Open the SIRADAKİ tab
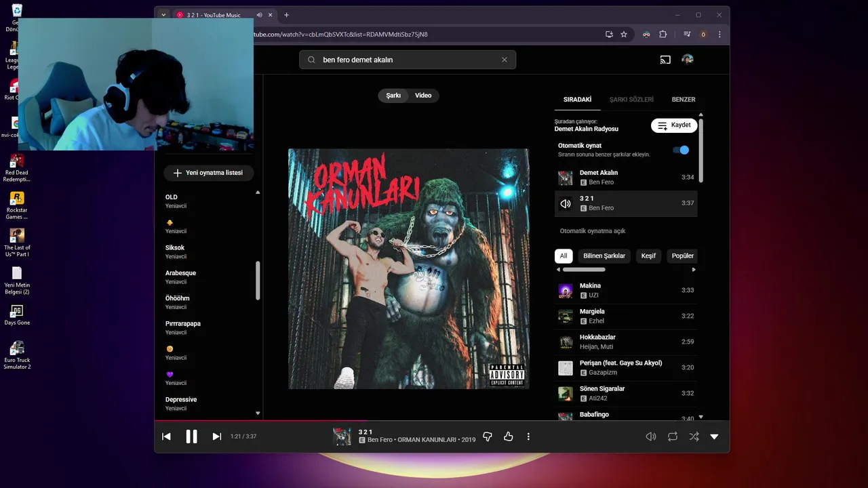Viewport: 868px width, 488px height. coord(577,100)
